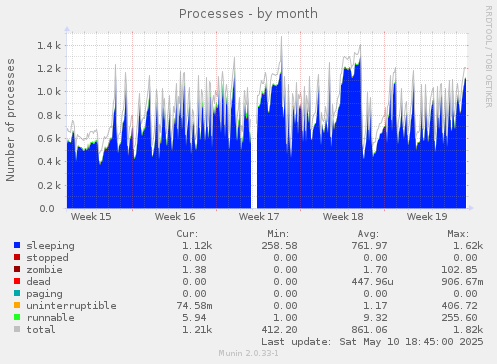Click sleeping maximum value '1.62k'
The width and height of the screenshot is (497, 364).
468,246
